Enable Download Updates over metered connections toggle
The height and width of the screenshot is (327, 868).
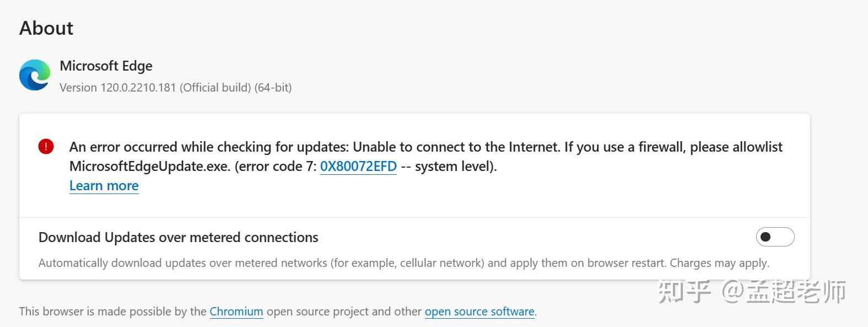point(774,237)
